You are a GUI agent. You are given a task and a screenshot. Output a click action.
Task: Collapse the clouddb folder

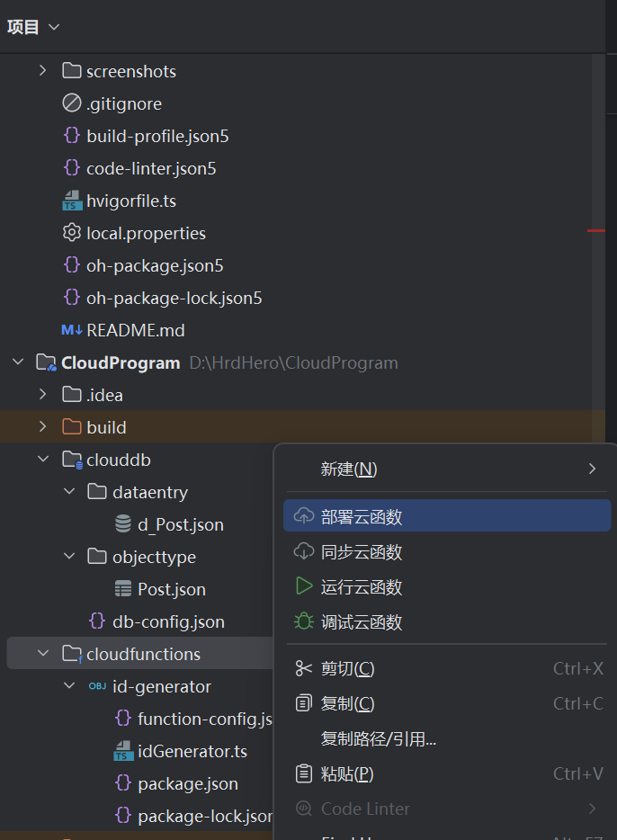[x=42, y=460]
